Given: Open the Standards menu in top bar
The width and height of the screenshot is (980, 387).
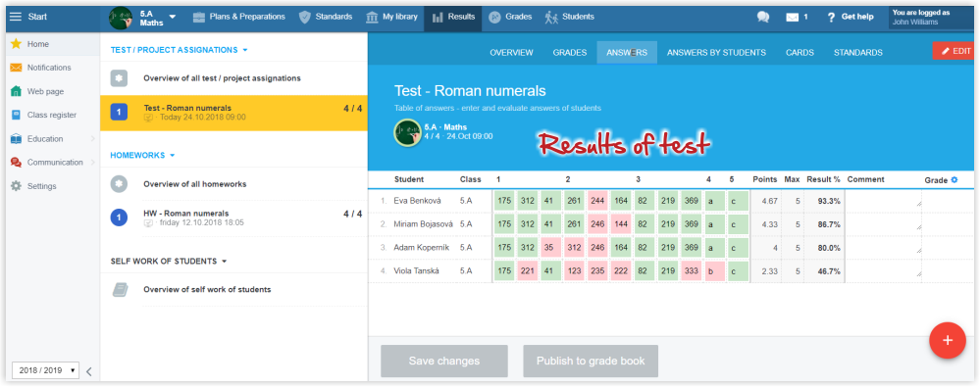Looking at the screenshot, I should coord(325,17).
